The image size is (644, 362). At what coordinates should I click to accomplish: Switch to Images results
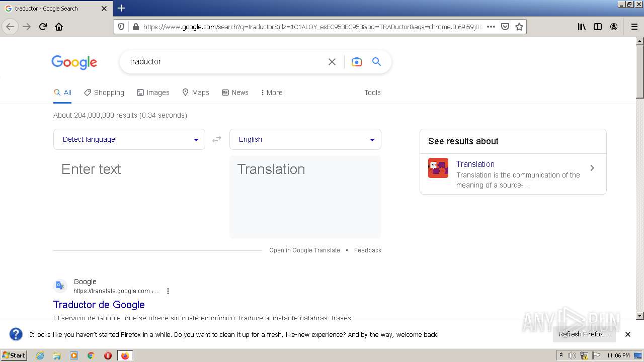coord(153,93)
